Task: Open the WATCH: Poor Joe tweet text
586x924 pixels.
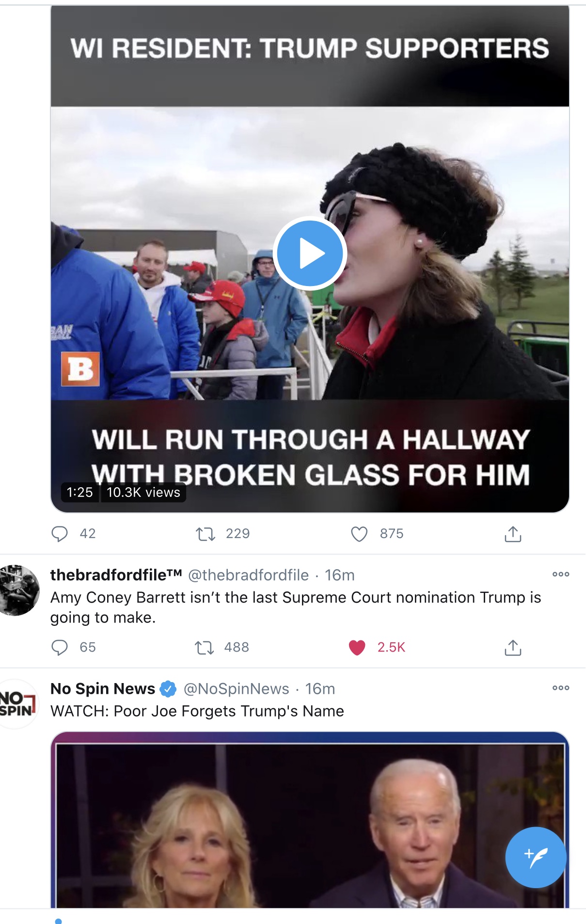Action: (197, 711)
